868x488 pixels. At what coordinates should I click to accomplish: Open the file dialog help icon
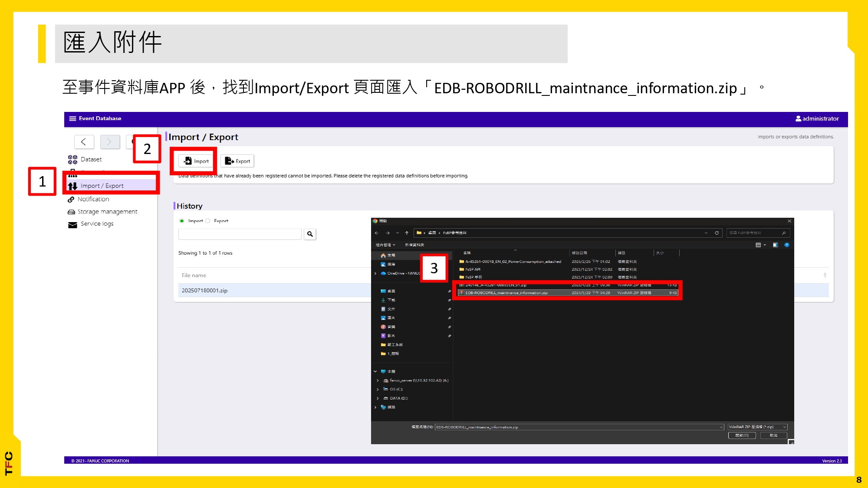(x=787, y=245)
